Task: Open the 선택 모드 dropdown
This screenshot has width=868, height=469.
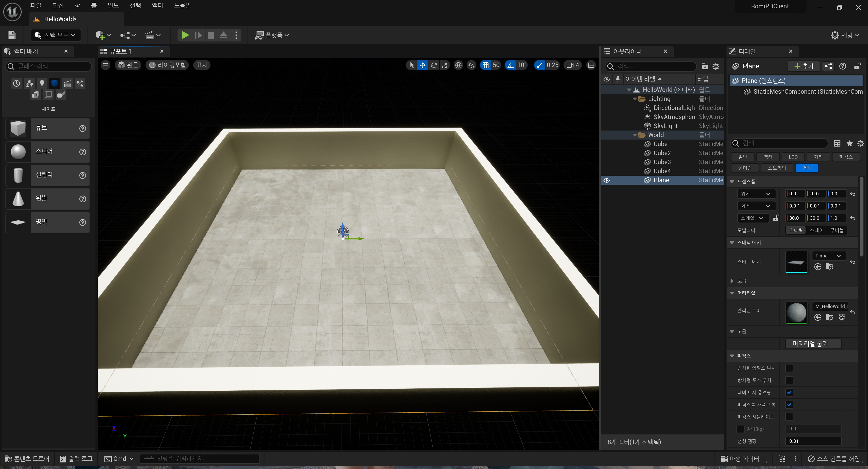Action: 56,35
